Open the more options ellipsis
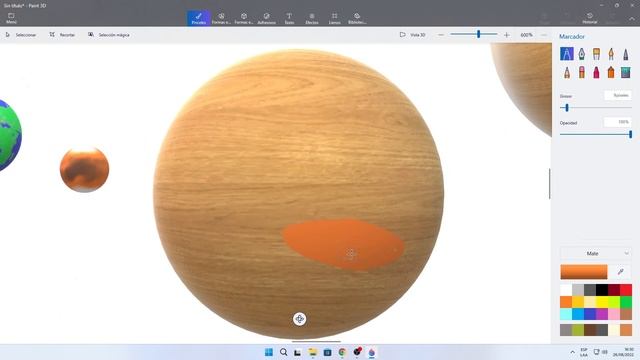 tap(544, 35)
